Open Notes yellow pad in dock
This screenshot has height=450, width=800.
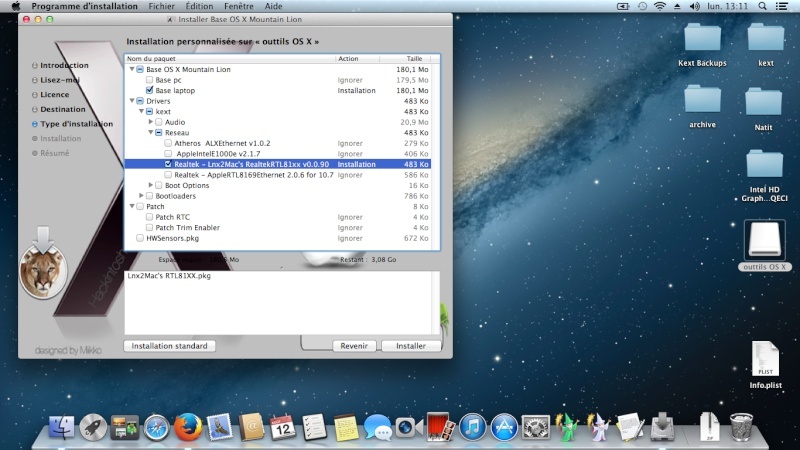(346, 427)
